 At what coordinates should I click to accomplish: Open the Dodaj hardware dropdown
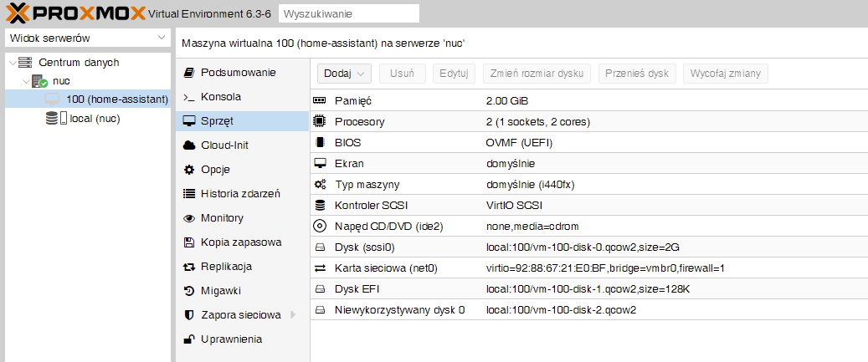coord(343,74)
